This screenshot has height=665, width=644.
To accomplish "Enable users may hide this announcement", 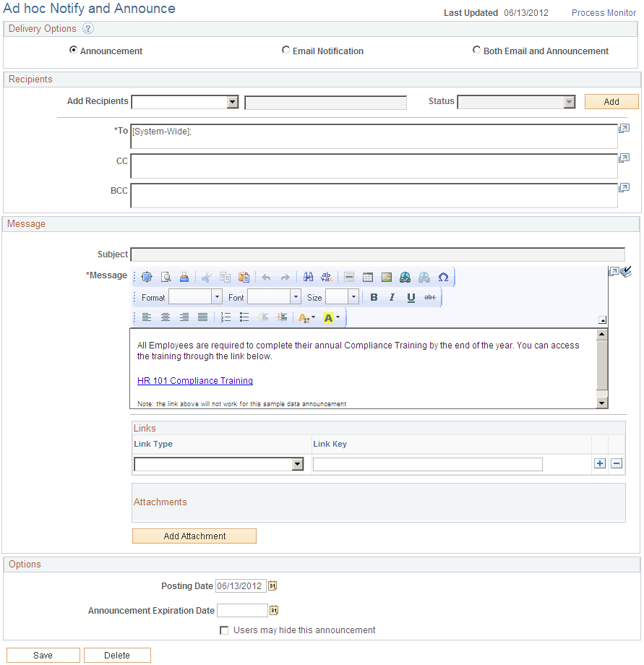I will pos(225,630).
